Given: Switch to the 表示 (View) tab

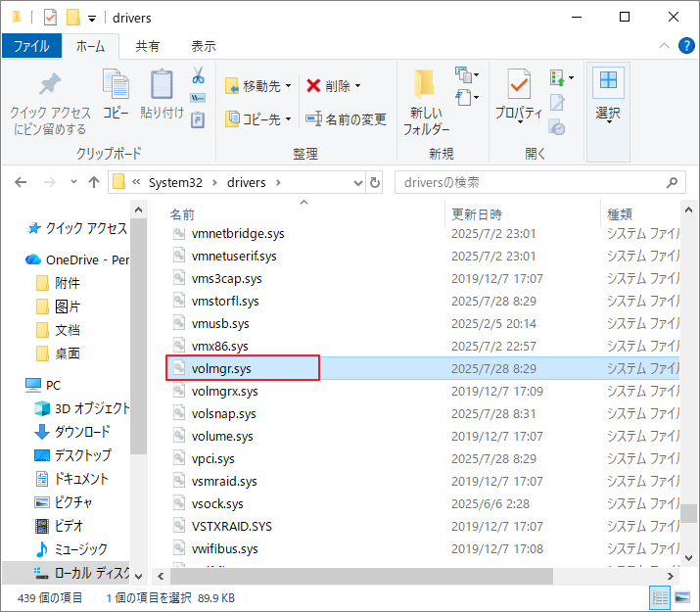Looking at the screenshot, I should [x=203, y=46].
